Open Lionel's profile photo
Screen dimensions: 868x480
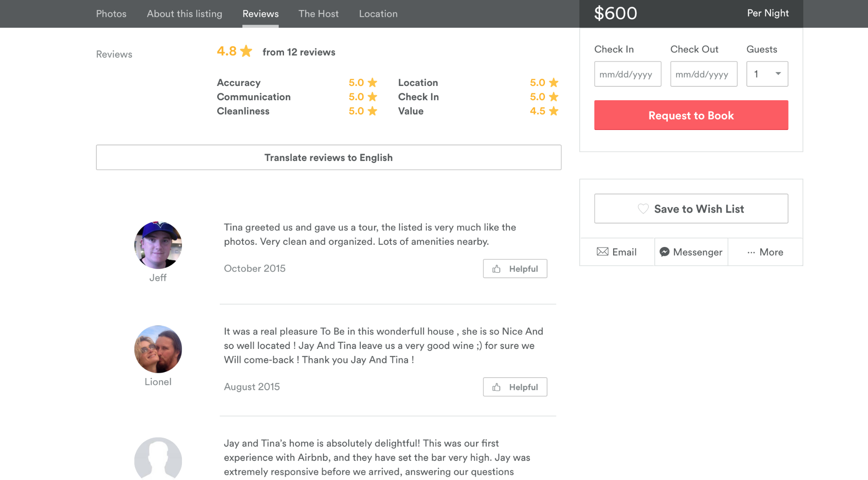point(158,349)
